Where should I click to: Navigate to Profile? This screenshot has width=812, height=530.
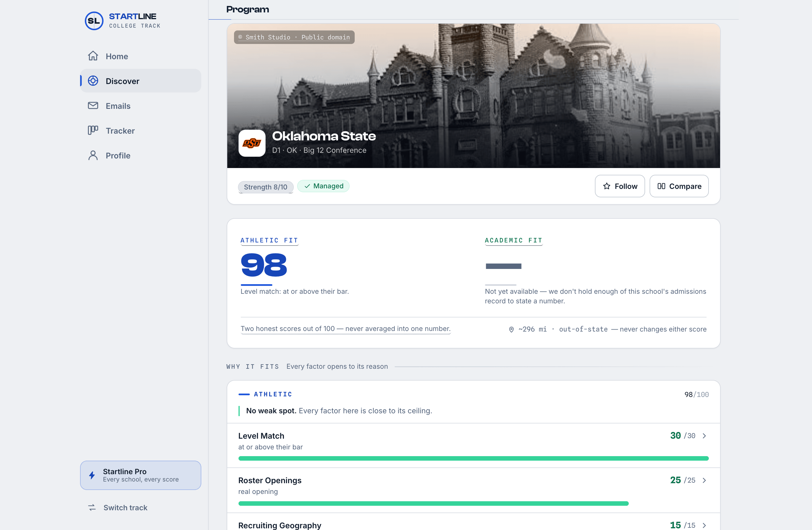[x=141, y=155]
